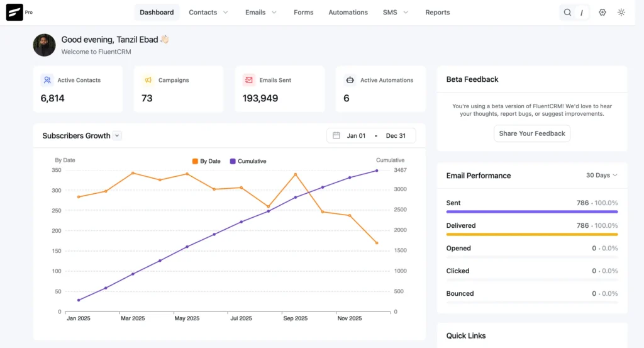Viewport: 644px width, 348px height.
Task: Click the Emails Sent count 193,949
Action: coord(260,98)
